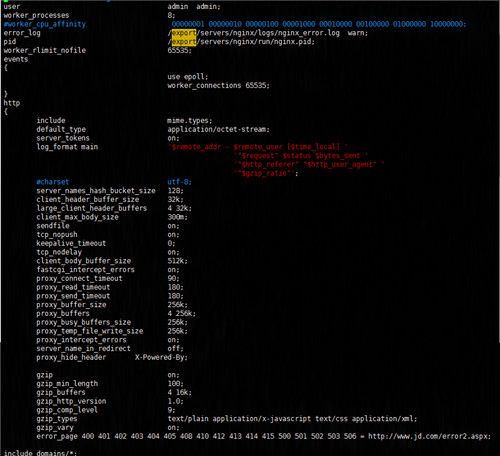Viewport: 500px width, 456px height.
Task: Click the mime.types include value
Action: coord(190,121)
